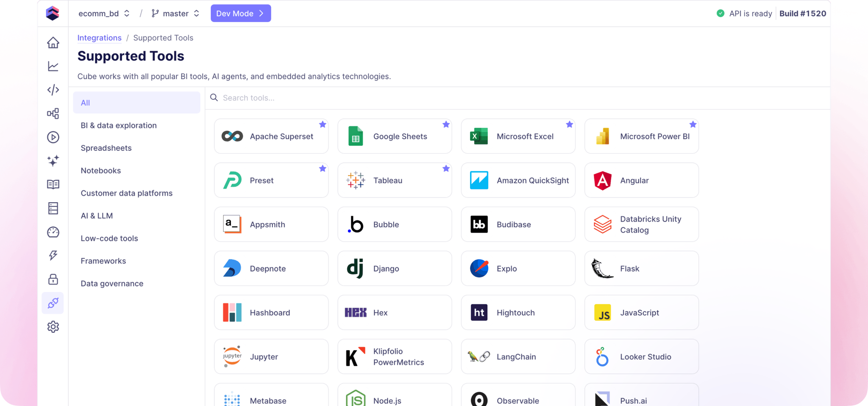Open the Hightouch tool card

(518, 312)
